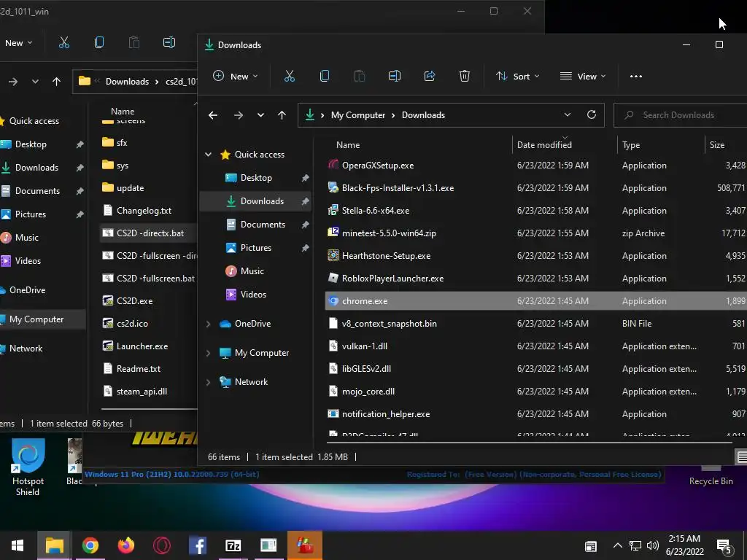Click Copy icon in cs2d window toolbar
The width and height of the screenshot is (747, 560).
(99, 43)
